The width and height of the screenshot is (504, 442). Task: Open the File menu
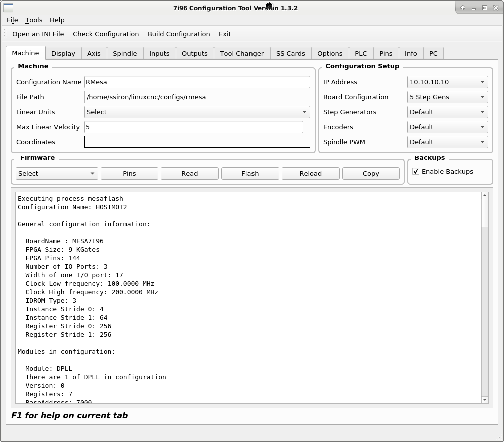pos(12,20)
